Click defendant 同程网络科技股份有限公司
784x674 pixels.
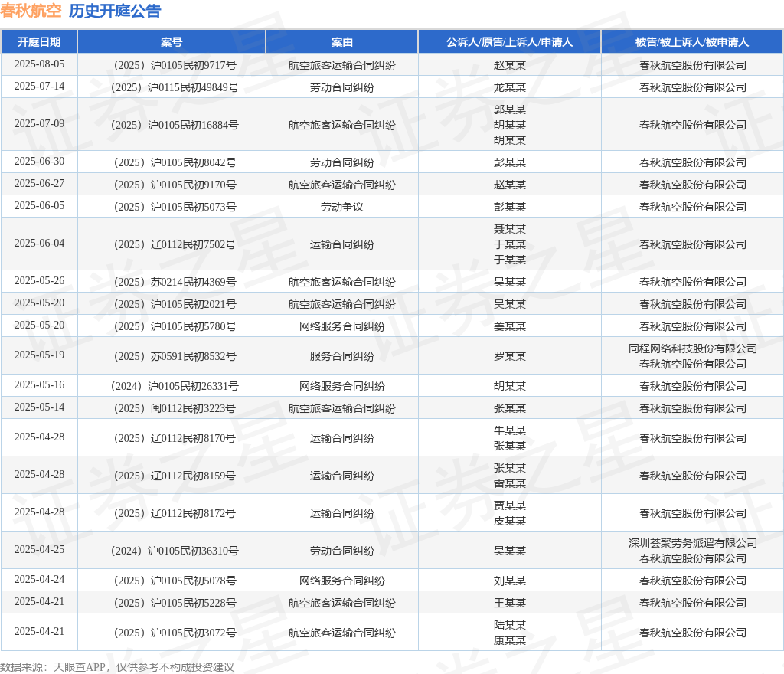(692, 348)
